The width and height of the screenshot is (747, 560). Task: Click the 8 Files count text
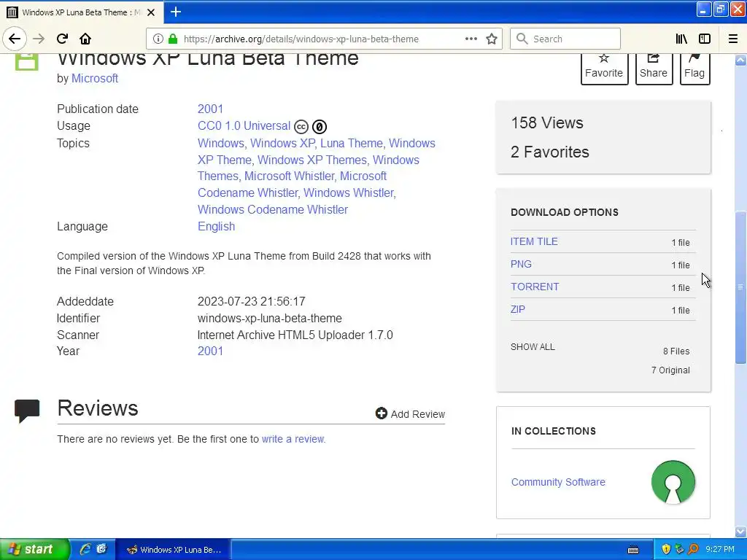(676, 351)
